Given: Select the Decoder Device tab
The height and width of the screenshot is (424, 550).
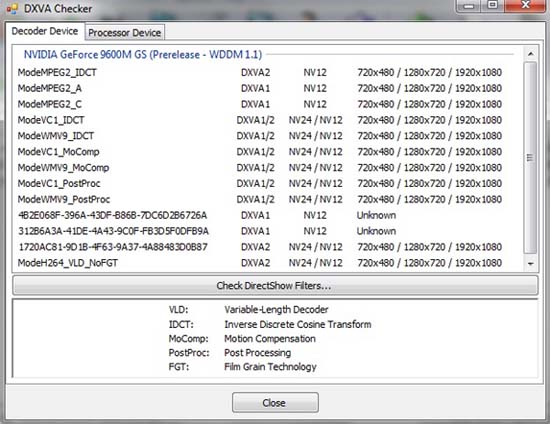Looking at the screenshot, I should [45, 31].
